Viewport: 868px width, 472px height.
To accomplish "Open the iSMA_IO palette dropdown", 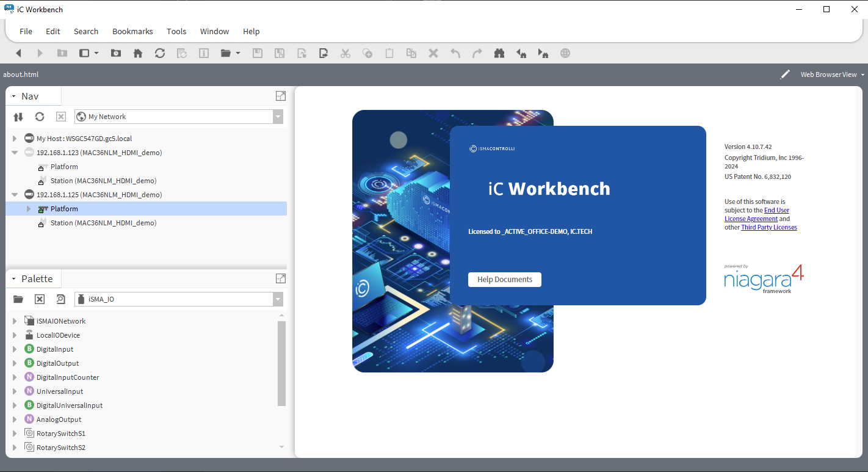I will 278,299.
